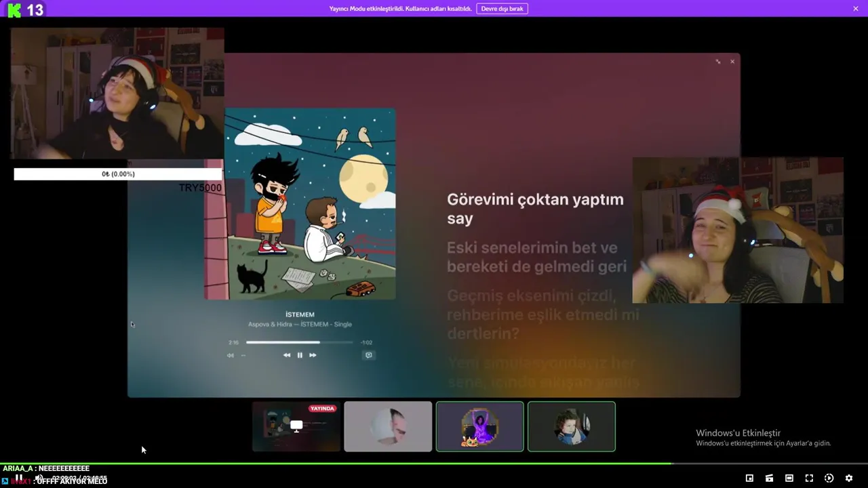
Task: Pause the video stream playback
Action: coord(19,479)
